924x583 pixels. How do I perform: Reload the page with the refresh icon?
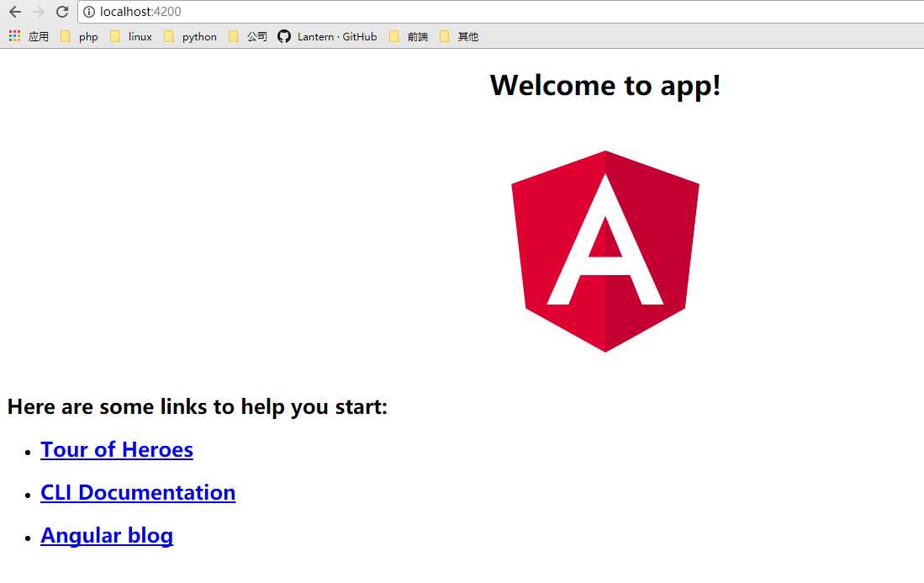[62, 12]
